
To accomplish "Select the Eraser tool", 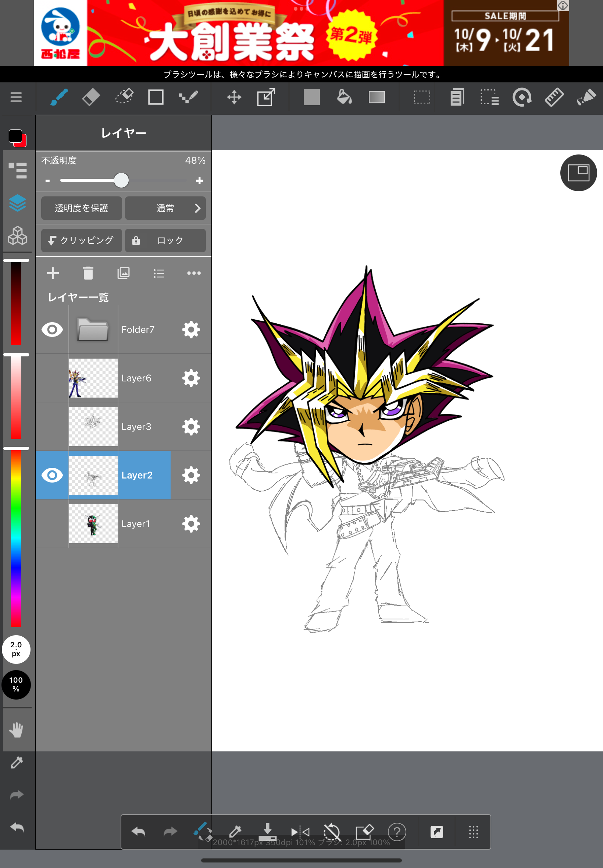I will coord(91,97).
